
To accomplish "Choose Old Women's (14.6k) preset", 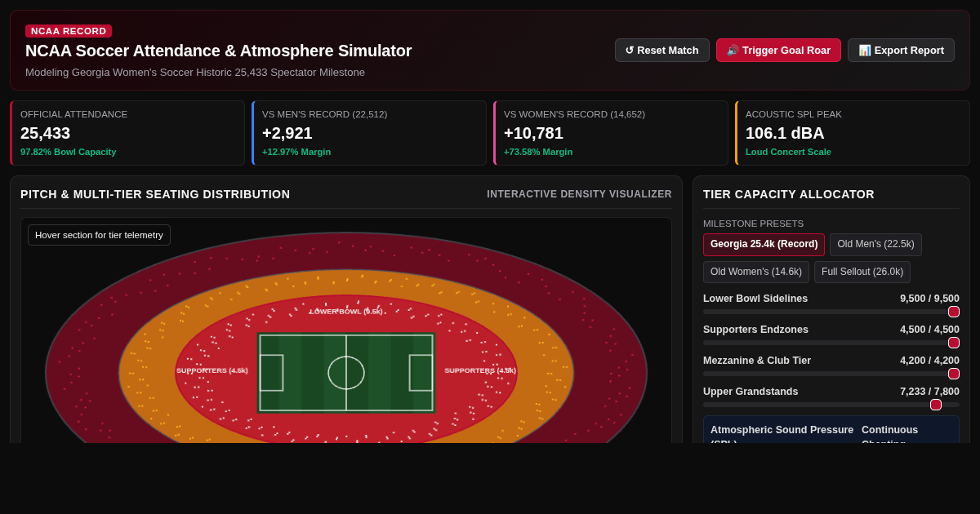I will point(756,273).
